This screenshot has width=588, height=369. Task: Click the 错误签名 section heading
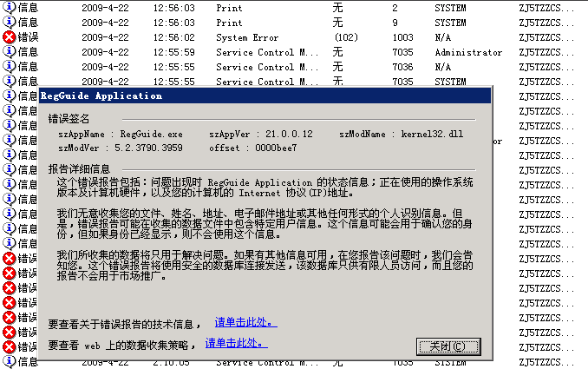tap(69, 119)
